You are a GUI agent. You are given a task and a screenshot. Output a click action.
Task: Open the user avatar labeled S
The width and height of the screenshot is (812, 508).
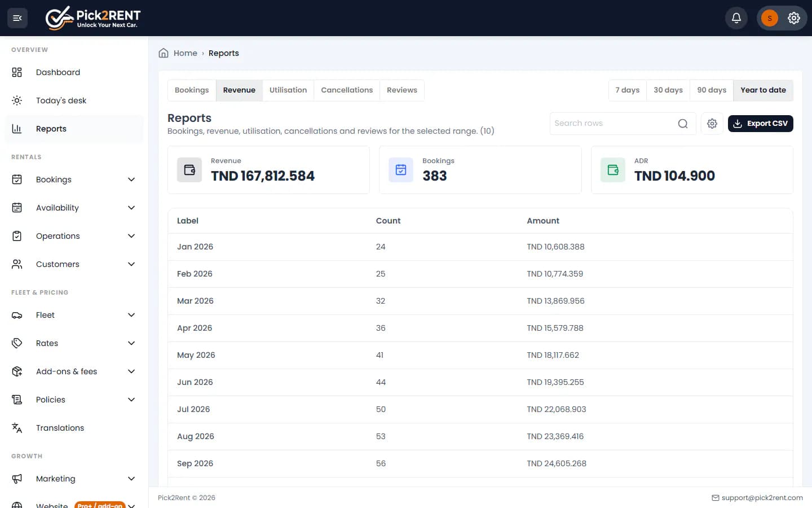pos(770,18)
